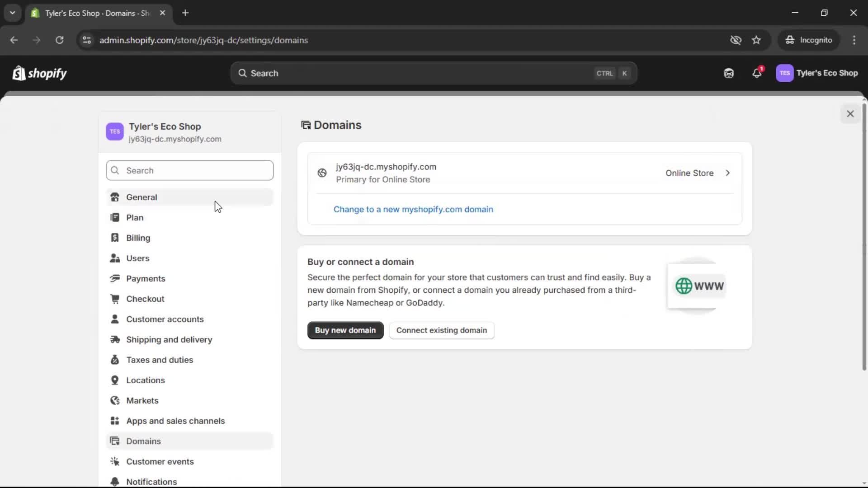Open Taxes and duties settings

[160, 360]
